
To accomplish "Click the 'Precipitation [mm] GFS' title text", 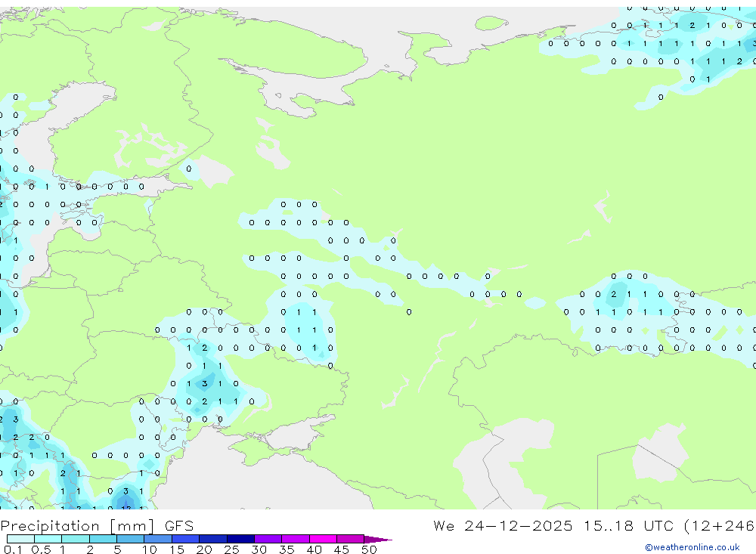I will [x=97, y=525].
